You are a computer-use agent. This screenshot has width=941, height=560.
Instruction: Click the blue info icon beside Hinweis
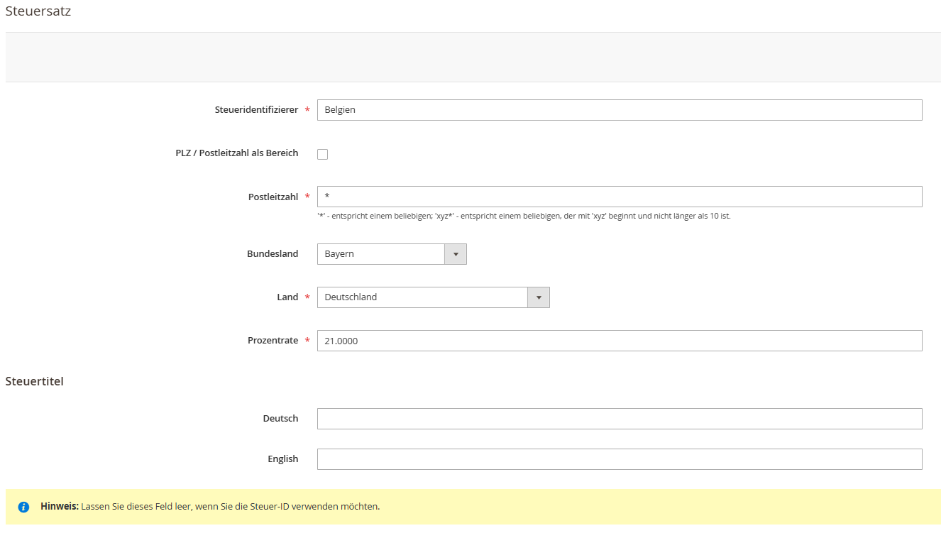(x=23, y=507)
